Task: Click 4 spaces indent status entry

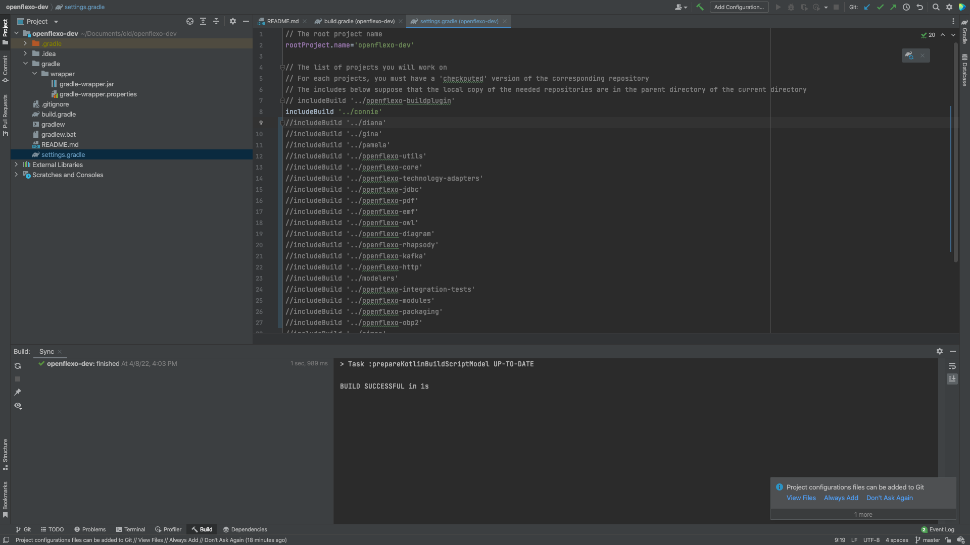Action: click(896, 540)
